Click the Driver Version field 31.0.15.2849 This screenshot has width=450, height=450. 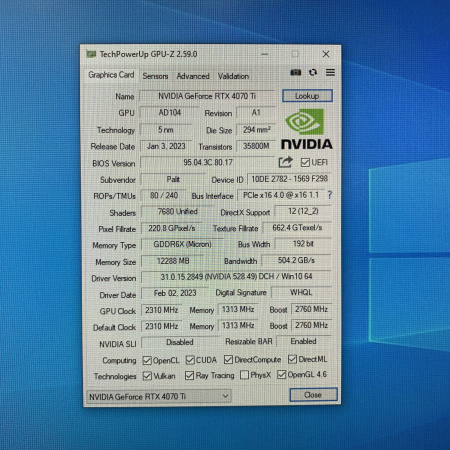tap(236, 277)
